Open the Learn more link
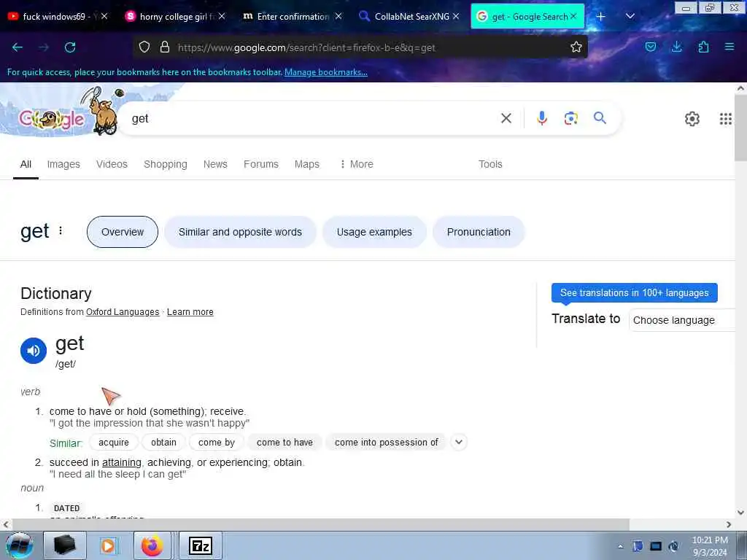 pos(190,312)
